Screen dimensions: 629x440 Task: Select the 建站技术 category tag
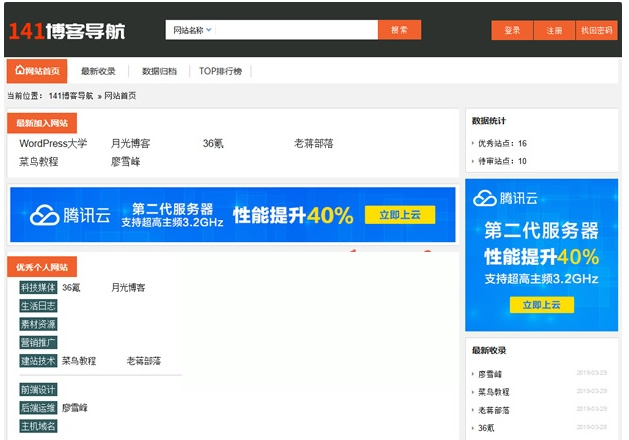click(x=39, y=361)
